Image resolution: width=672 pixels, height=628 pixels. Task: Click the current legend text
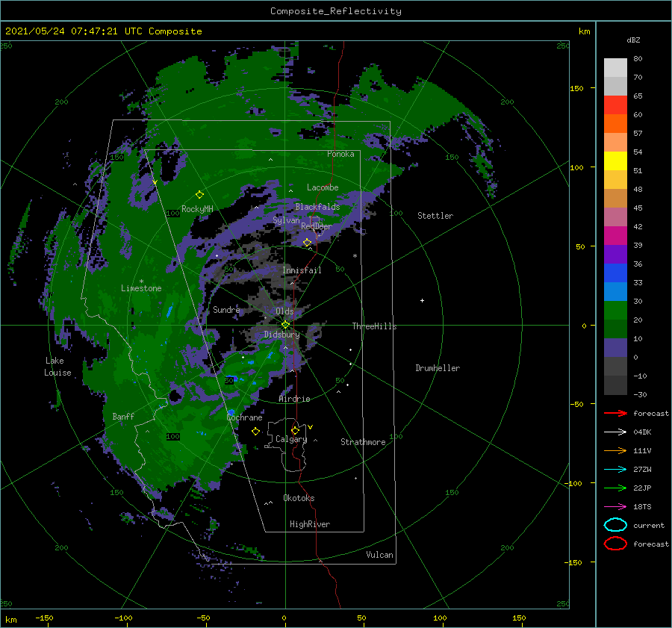pyautogui.click(x=649, y=525)
